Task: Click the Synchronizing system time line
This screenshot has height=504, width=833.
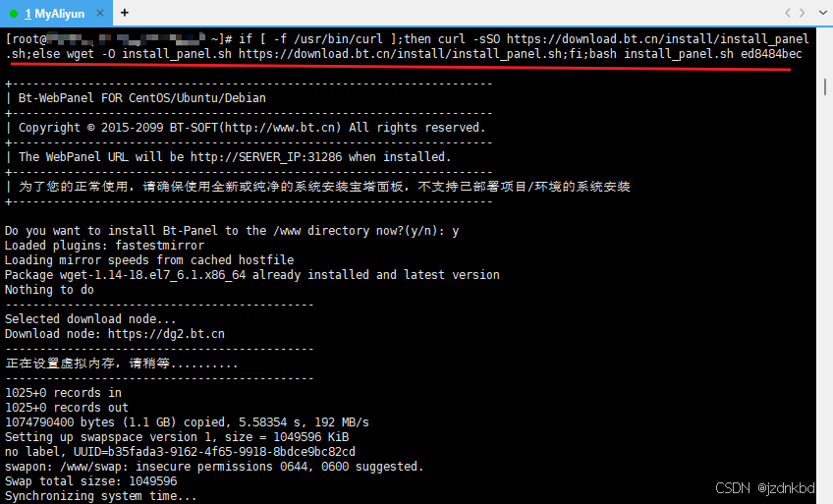Action: pyautogui.click(x=101, y=496)
